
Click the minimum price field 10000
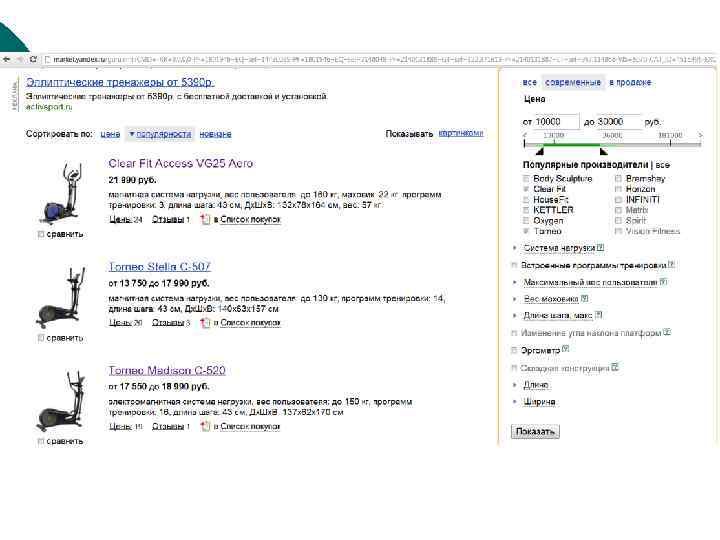(x=557, y=122)
